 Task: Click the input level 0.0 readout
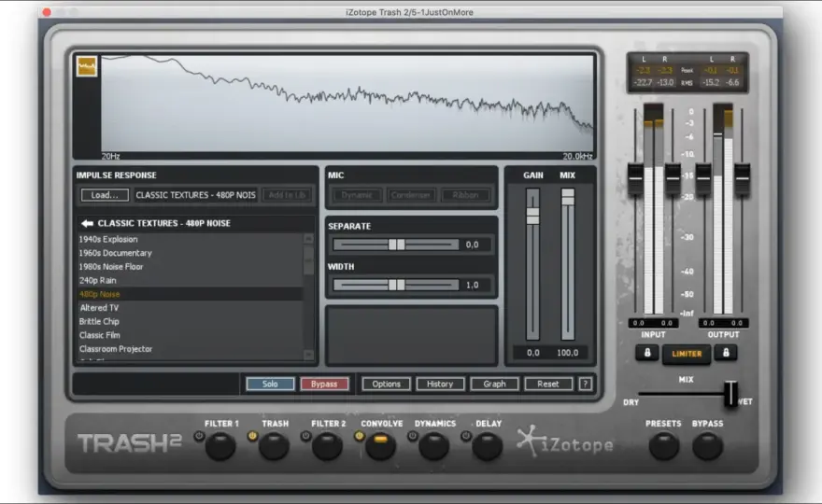653,323
